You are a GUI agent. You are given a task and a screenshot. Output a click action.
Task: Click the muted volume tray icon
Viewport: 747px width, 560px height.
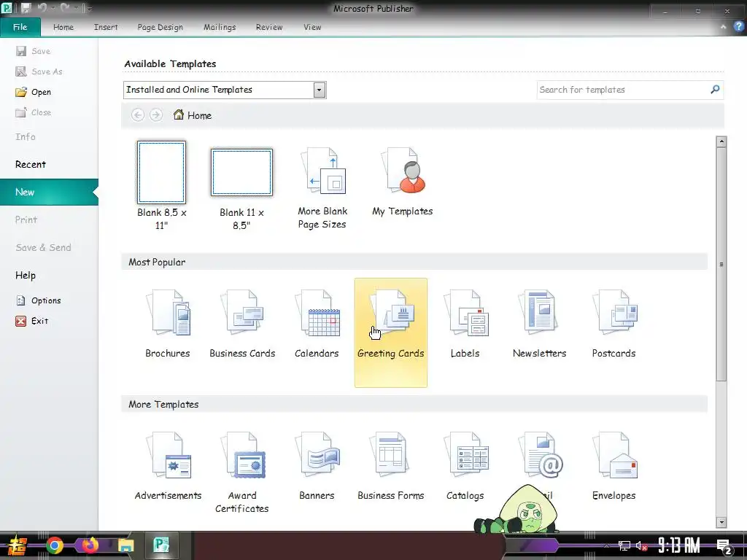tap(641, 545)
